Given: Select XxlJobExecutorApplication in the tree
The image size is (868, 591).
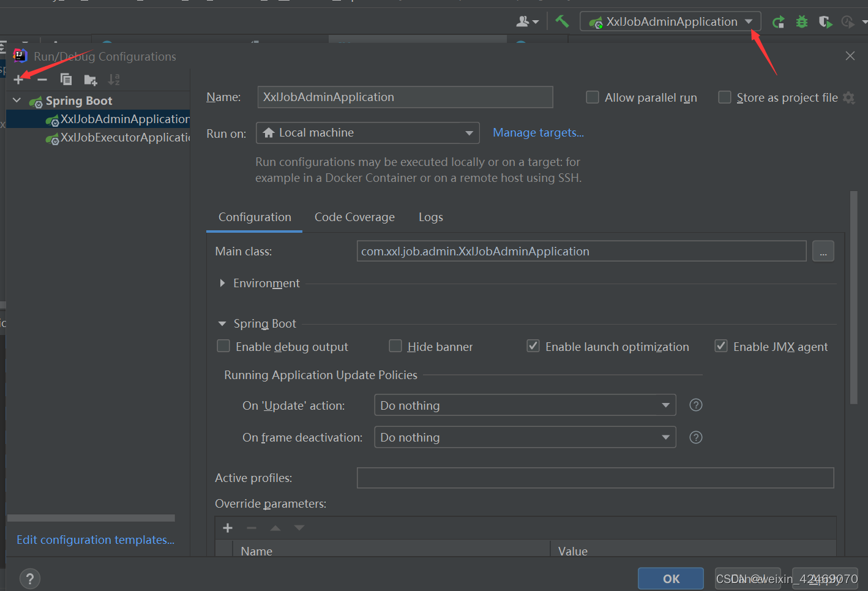Looking at the screenshot, I should coord(99,137).
